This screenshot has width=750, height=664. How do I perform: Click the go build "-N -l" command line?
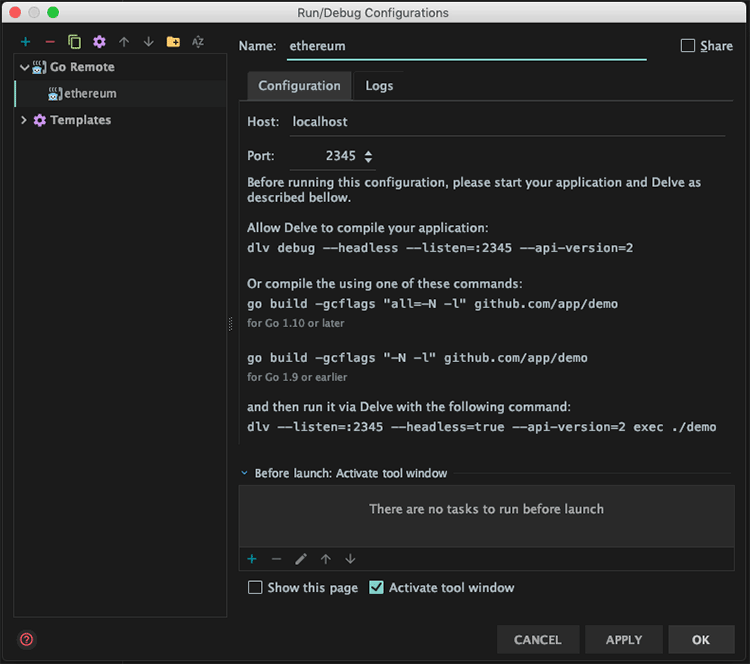pyautogui.click(x=417, y=358)
